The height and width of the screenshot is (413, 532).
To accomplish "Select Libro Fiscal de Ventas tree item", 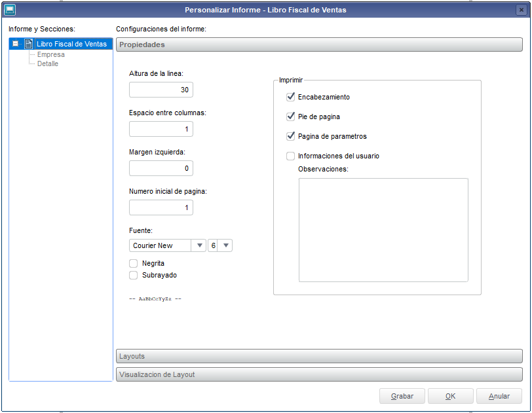I will click(x=71, y=44).
